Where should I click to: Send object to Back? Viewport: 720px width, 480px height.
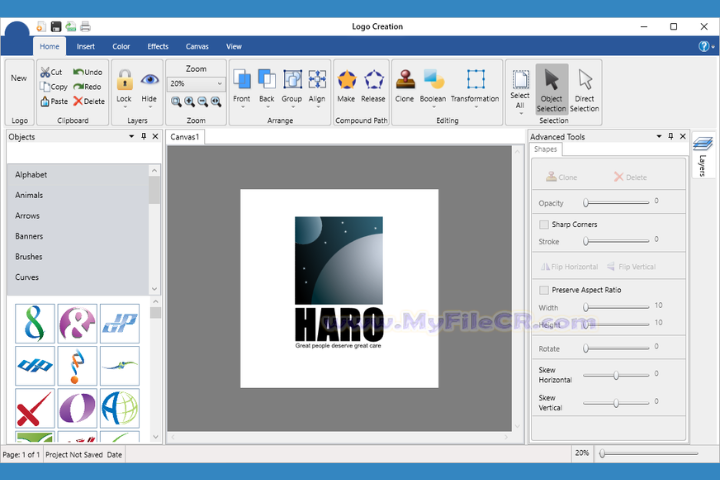[266, 86]
